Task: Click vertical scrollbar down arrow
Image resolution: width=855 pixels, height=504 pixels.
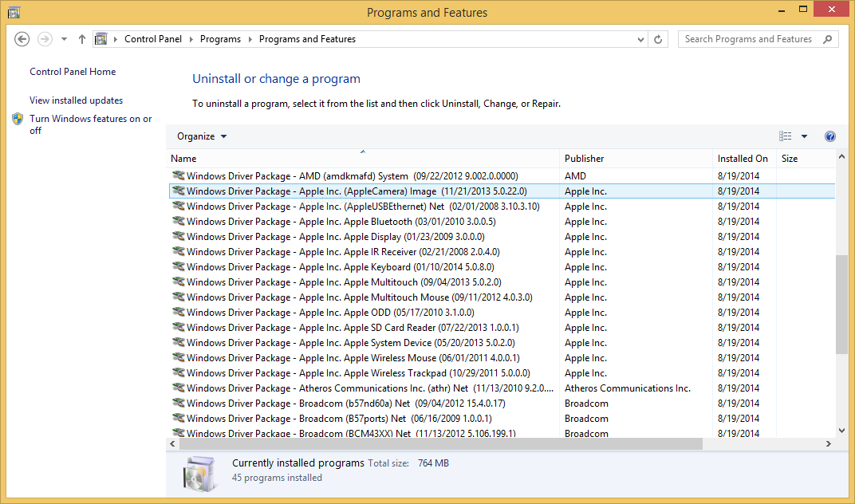Action: click(x=841, y=431)
